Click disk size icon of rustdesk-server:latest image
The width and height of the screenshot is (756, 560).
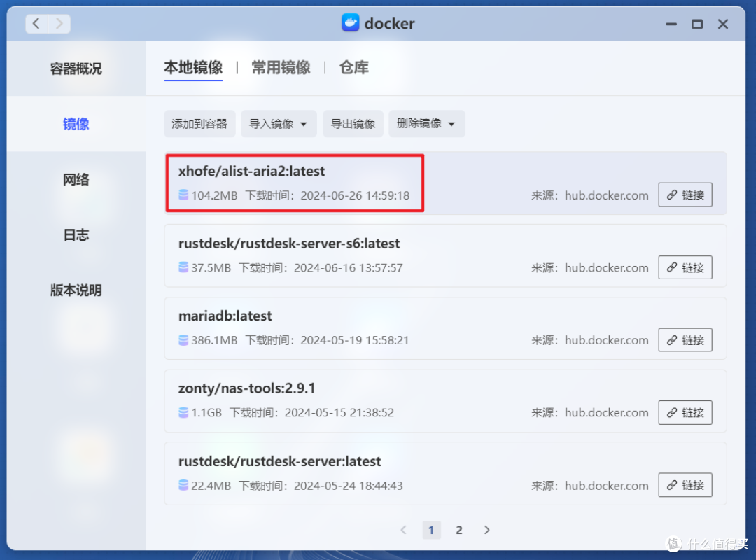pyautogui.click(x=183, y=485)
